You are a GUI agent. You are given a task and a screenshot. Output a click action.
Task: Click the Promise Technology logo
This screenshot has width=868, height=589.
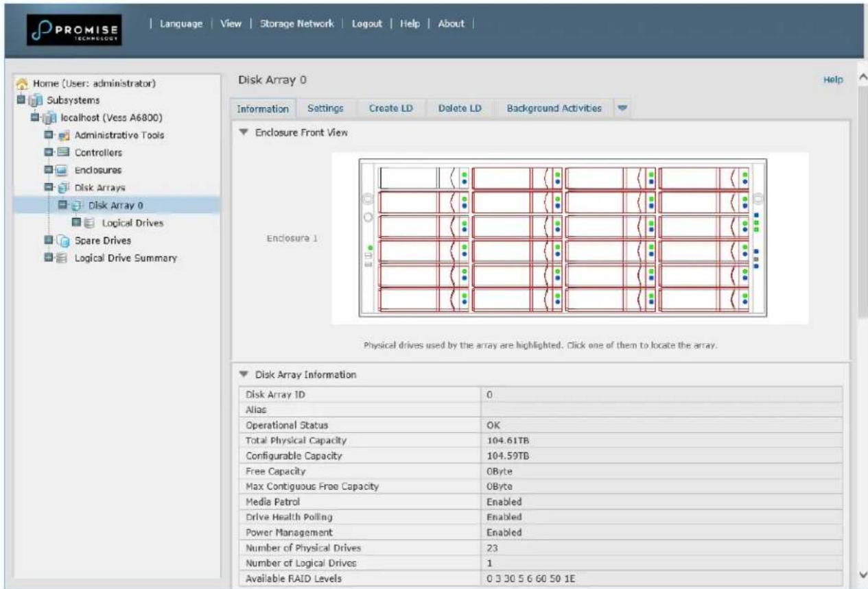pos(73,29)
